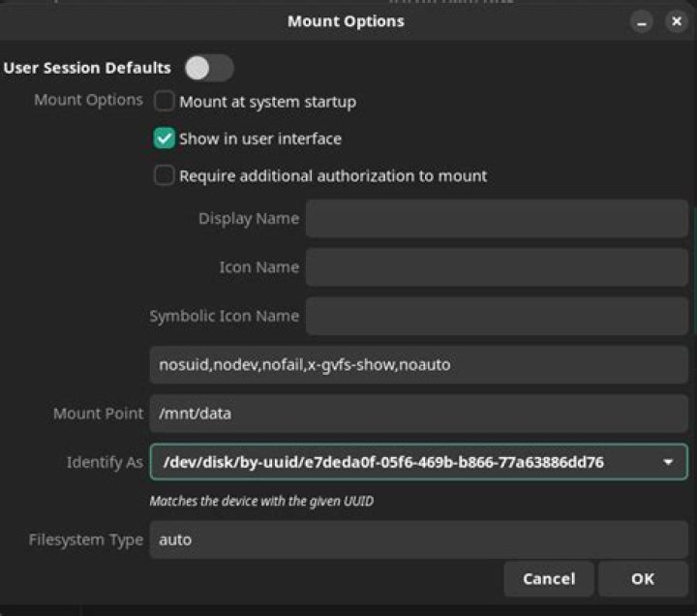The height and width of the screenshot is (616, 697).
Task: Click the 'Matches the device with the given UUID' hint
Action: pyautogui.click(x=261, y=502)
